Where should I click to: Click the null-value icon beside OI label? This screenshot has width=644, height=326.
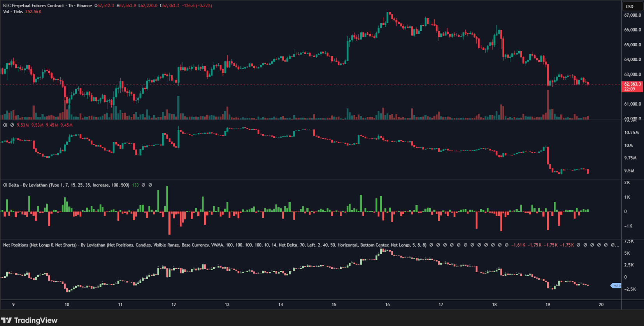pos(12,125)
